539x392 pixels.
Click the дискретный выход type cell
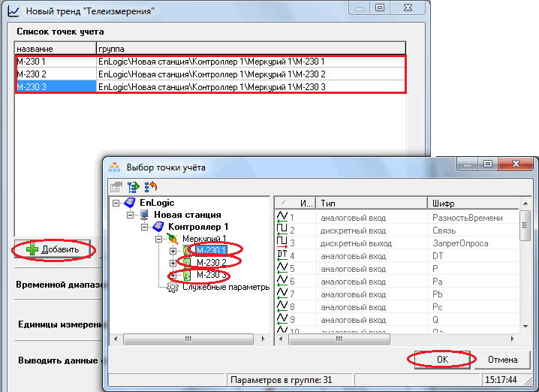tap(356, 243)
